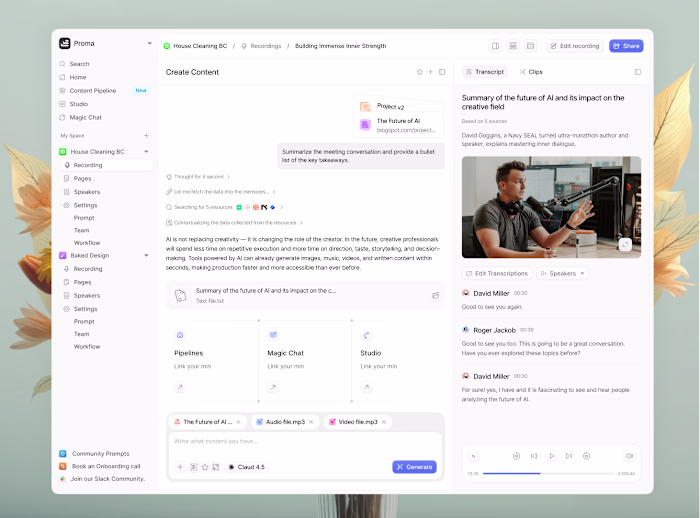Add a new space with plus icon
The image size is (700, 518).
coord(146,135)
